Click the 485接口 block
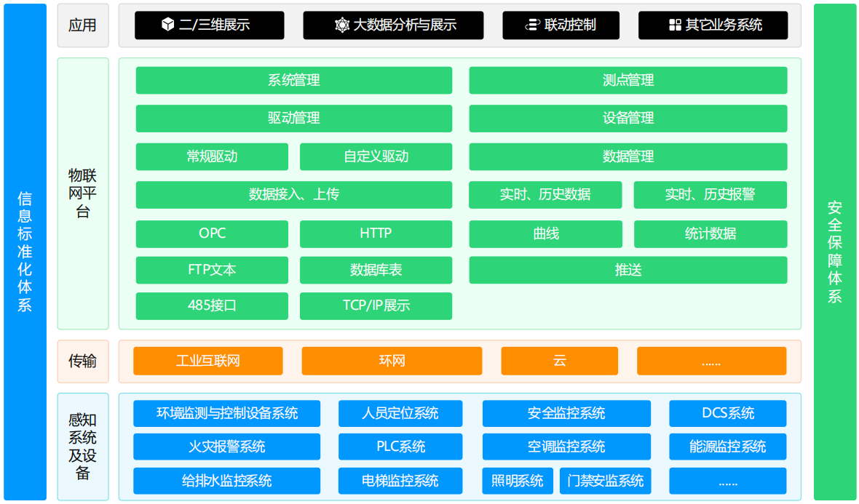This screenshot has width=859, height=504. tap(212, 305)
